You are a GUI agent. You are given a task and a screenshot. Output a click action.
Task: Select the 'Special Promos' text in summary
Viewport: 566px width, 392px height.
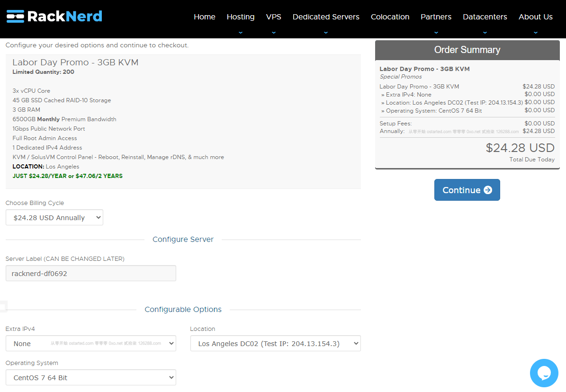[401, 77]
